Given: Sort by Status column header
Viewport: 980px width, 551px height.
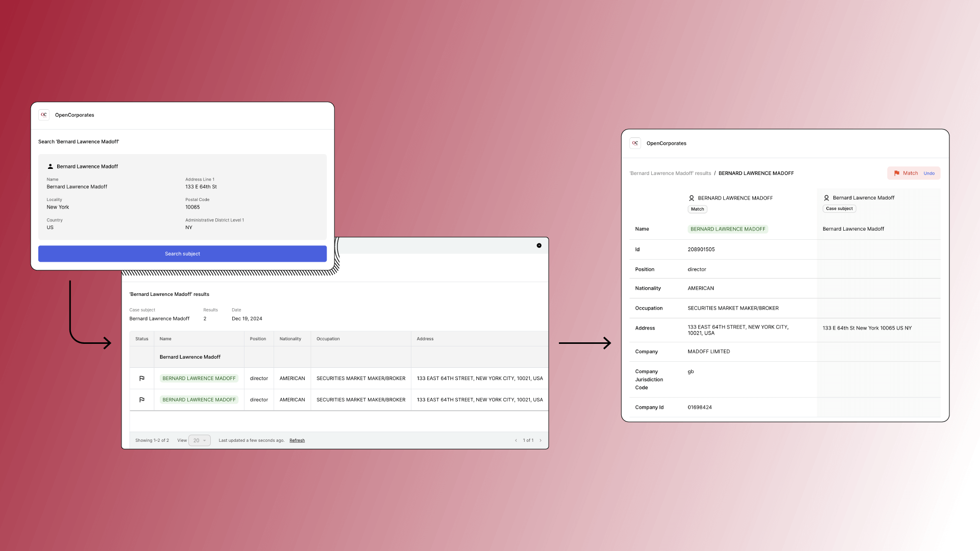Looking at the screenshot, I should coord(142,339).
